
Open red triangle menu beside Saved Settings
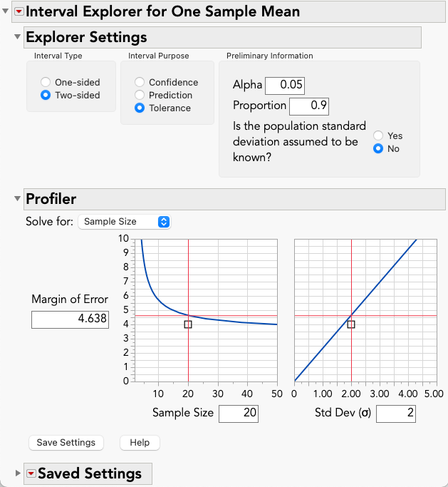31,473
